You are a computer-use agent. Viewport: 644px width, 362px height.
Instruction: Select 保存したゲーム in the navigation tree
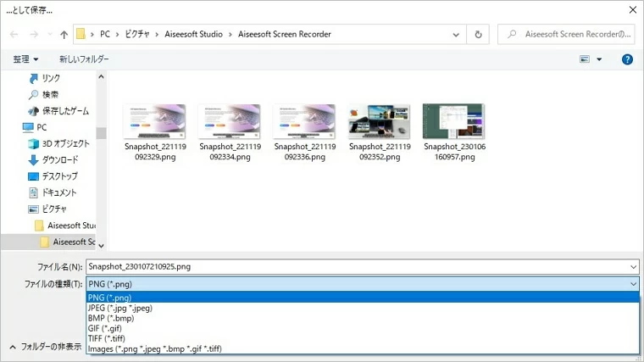[58, 111]
